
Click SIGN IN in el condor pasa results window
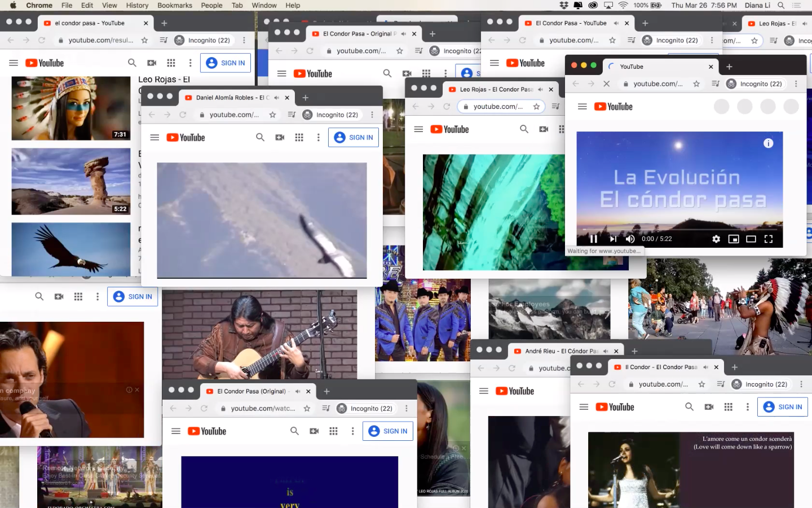coord(226,63)
